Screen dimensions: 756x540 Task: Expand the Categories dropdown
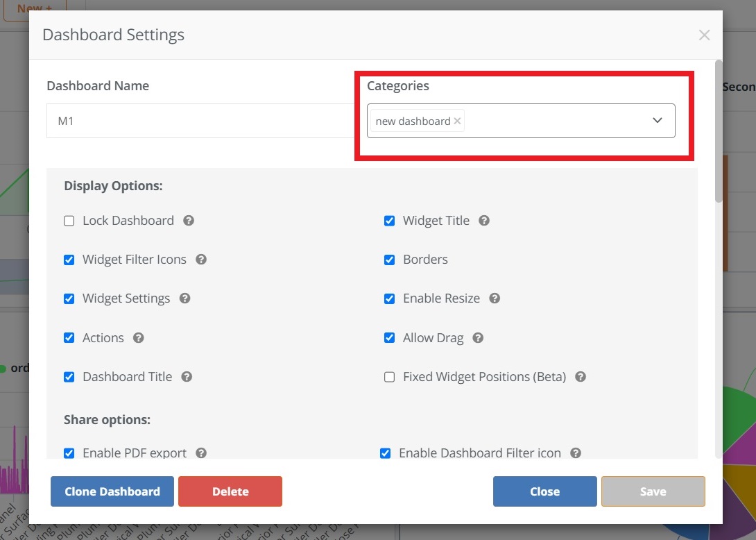pyautogui.click(x=657, y=120)
